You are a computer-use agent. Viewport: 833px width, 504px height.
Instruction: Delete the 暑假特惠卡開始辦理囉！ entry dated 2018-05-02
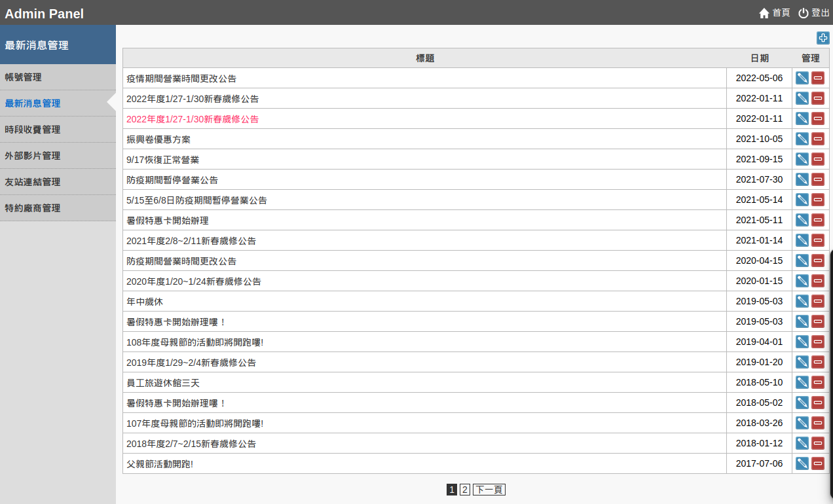click(x=818, y=403)
